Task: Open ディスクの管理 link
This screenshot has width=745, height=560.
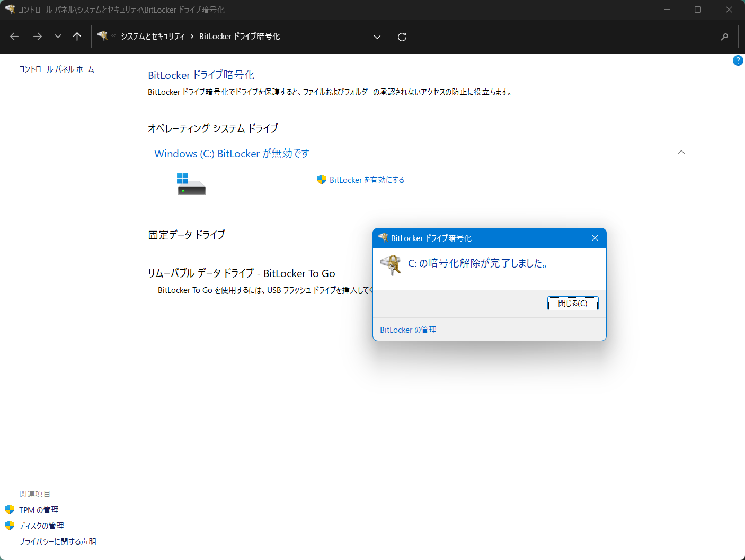Action: (41, 526)
